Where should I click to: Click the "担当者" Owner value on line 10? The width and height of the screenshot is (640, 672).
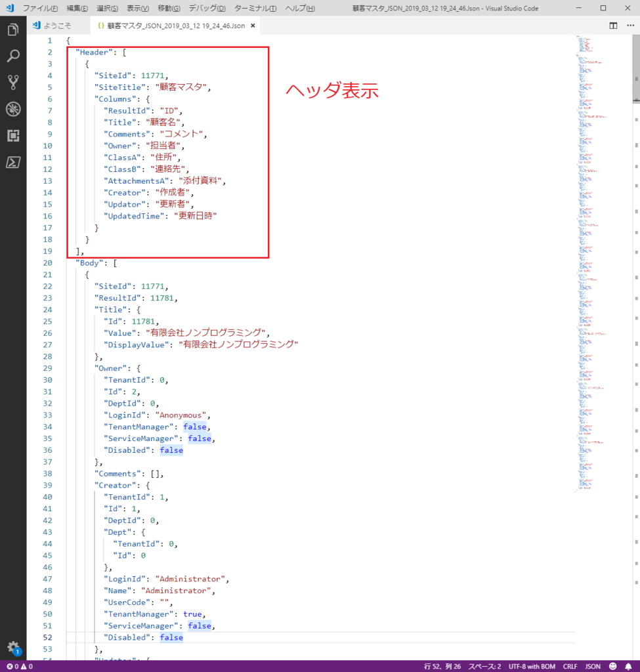click(x=163, y=146)
